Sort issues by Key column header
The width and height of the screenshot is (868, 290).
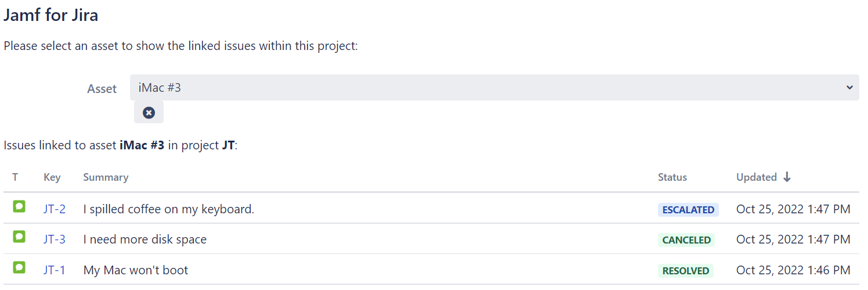click(52, 177)
